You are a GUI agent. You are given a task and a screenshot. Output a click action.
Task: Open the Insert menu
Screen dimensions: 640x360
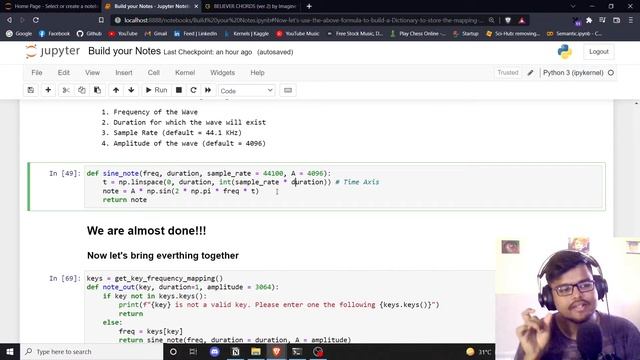point(124,73)
